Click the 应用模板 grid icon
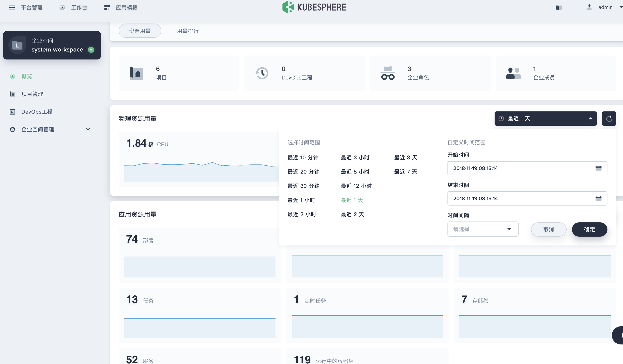 coord(107,7)
